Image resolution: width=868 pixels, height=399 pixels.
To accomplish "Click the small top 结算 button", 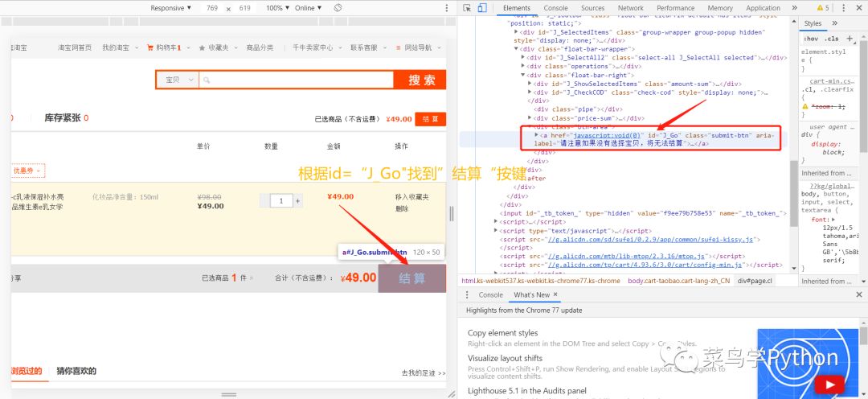I will [430, 119].
